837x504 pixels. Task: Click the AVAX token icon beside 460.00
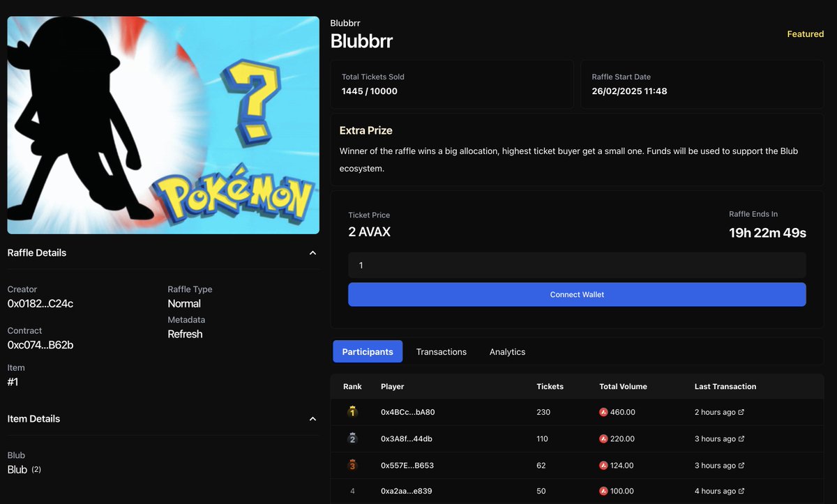[603, 412]
